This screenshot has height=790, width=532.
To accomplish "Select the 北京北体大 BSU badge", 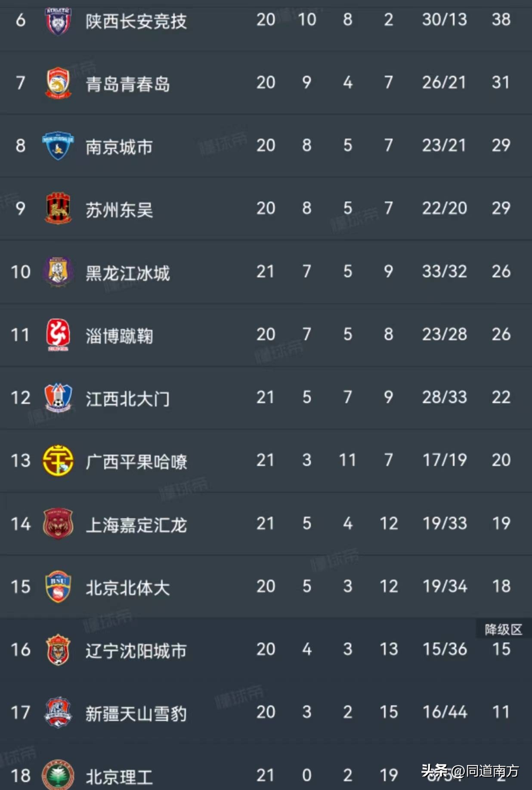I will click(x=56, y=586).
